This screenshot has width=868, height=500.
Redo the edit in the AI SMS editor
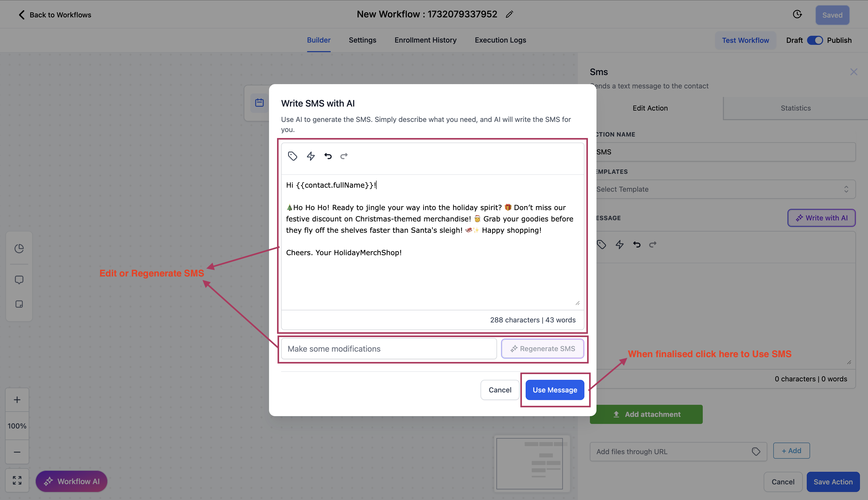coord(344,156)
